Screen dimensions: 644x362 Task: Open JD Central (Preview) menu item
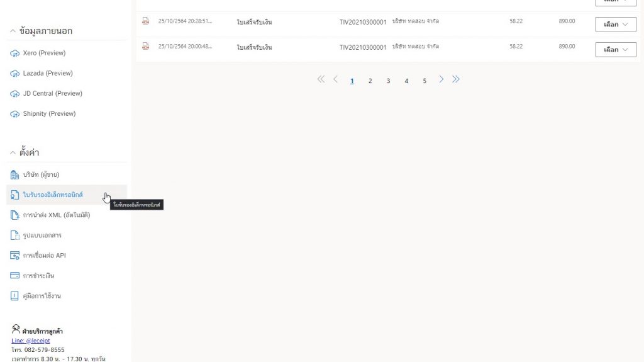(x=67, y=93)
